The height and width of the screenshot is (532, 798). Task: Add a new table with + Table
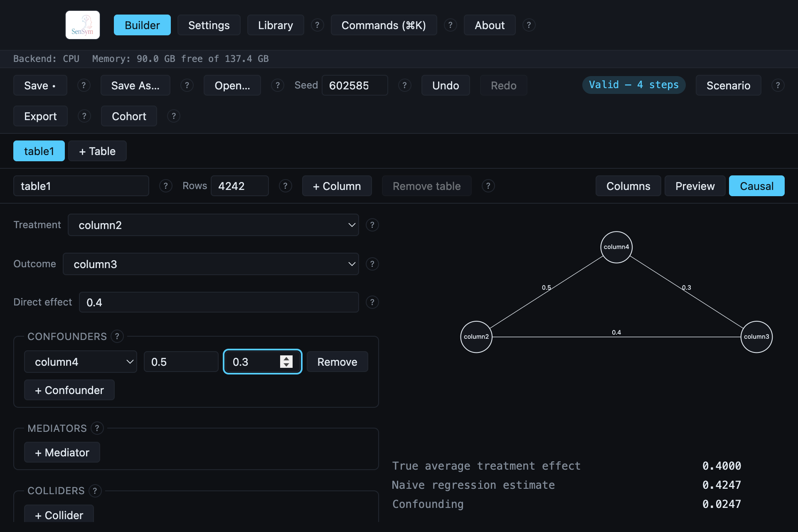point(97,151)
